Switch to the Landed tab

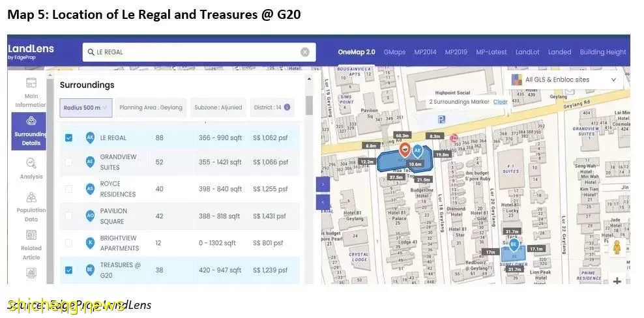(x=559, y=52)
